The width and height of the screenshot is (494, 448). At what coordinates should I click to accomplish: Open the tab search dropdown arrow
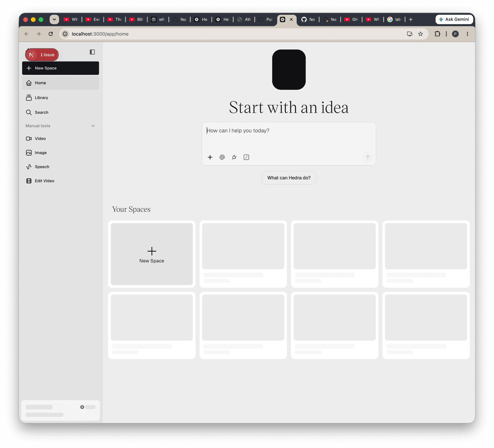pyautogui.click(x=54, y=19)
